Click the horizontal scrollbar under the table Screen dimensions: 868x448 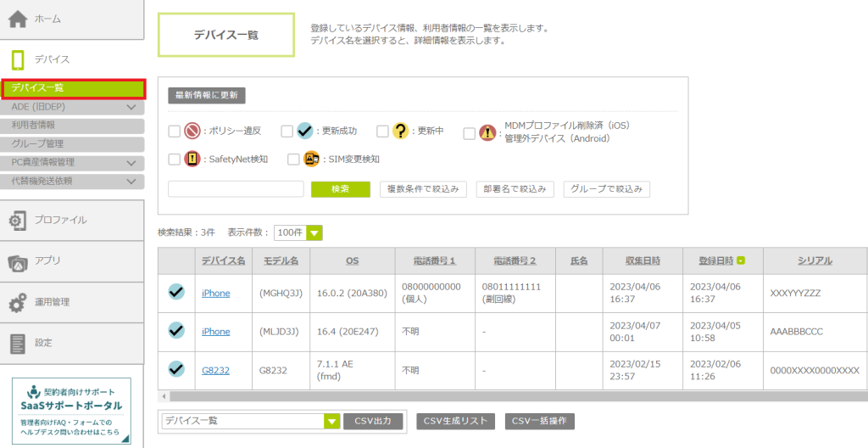click(509, 396)
